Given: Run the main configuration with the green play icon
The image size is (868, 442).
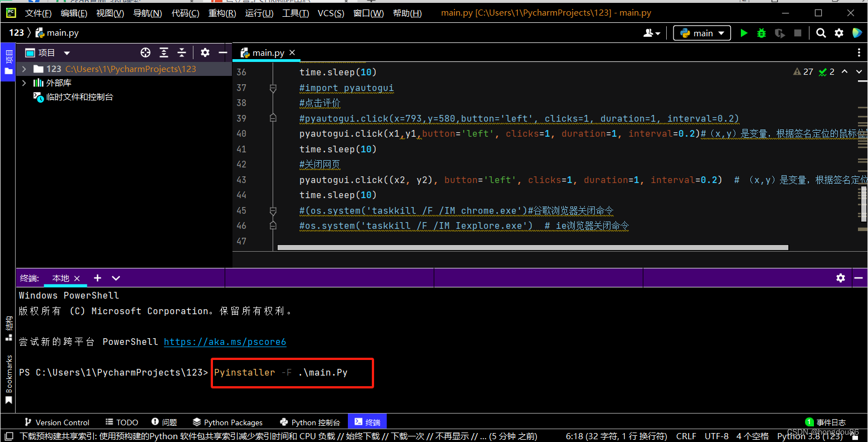Looking at the screenshot, I should click(x=744, y=33).
